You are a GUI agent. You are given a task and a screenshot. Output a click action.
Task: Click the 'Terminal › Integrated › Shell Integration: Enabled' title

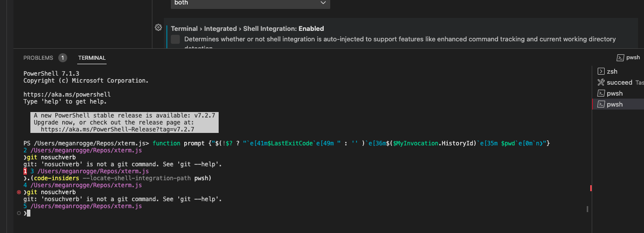click(x=248, y=28)
